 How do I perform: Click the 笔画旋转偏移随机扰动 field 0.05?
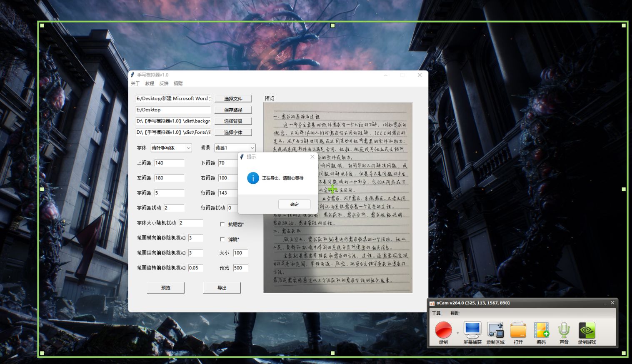pos(195,268)
